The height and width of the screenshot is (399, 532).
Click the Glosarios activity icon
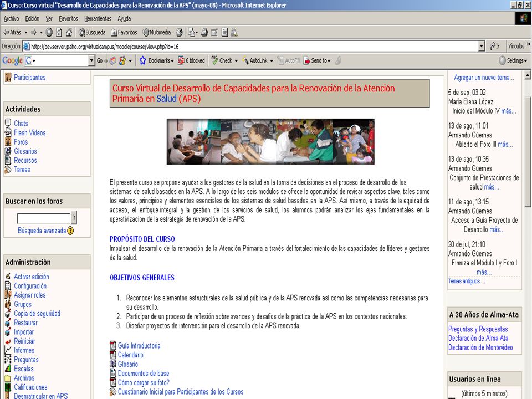coord(8,151)
